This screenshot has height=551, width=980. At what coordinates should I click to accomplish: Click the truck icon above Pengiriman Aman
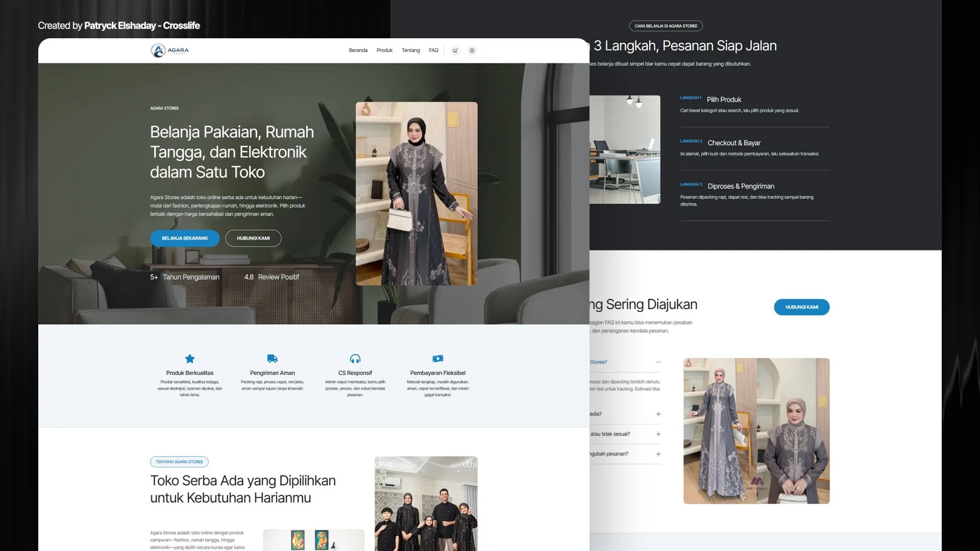click(273, 359)
